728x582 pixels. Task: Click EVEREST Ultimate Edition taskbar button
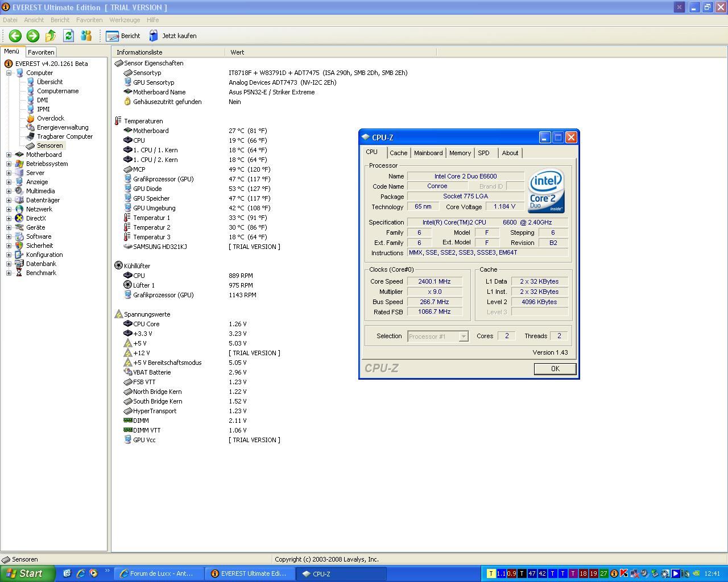tap(250, 573)
